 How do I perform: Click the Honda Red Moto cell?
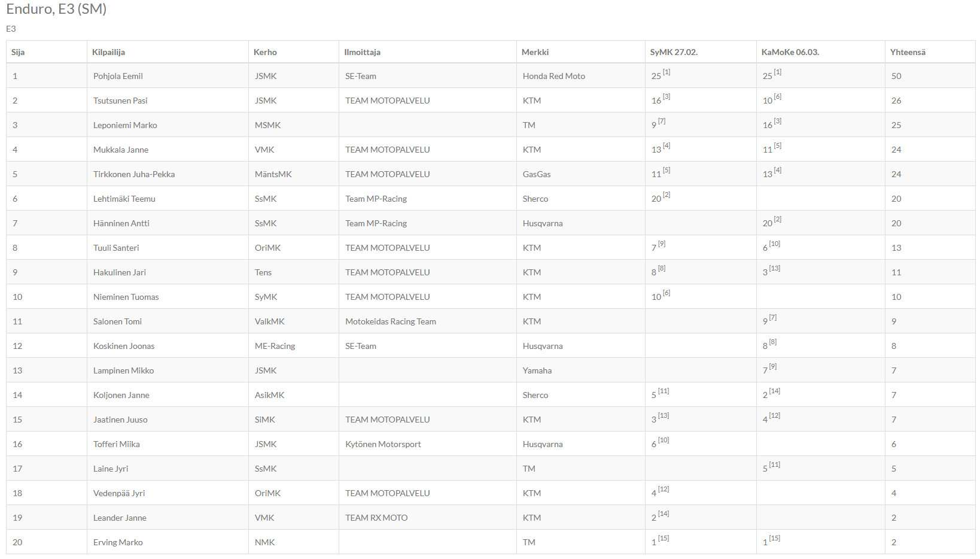[x=554, y=76]
